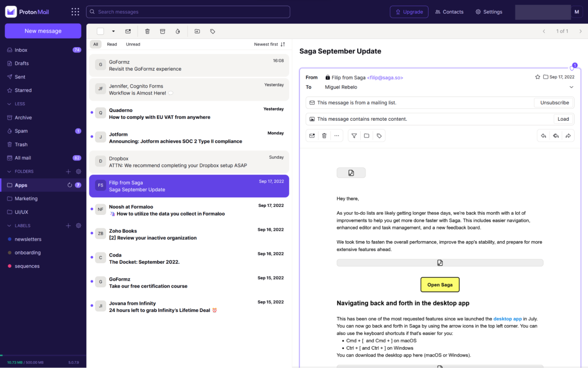Open Contacts
The width and height of the screenshot is (588, 368).
449,12
